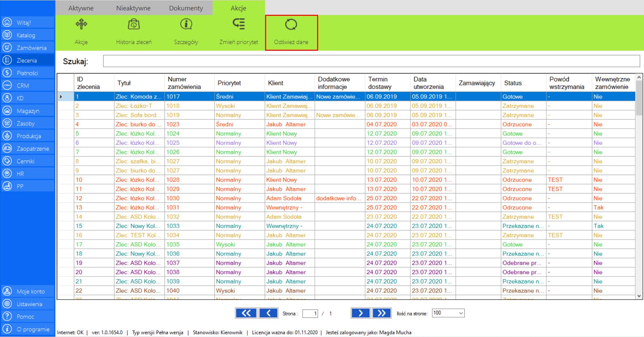Open the Płatności dollar icon
644x337 pixels.
click(x=7, y=73)
